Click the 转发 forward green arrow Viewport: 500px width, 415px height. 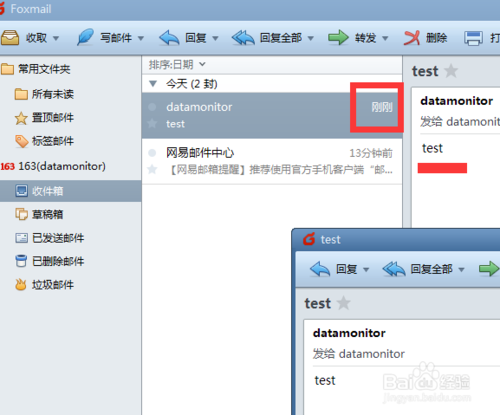[338, 37]
